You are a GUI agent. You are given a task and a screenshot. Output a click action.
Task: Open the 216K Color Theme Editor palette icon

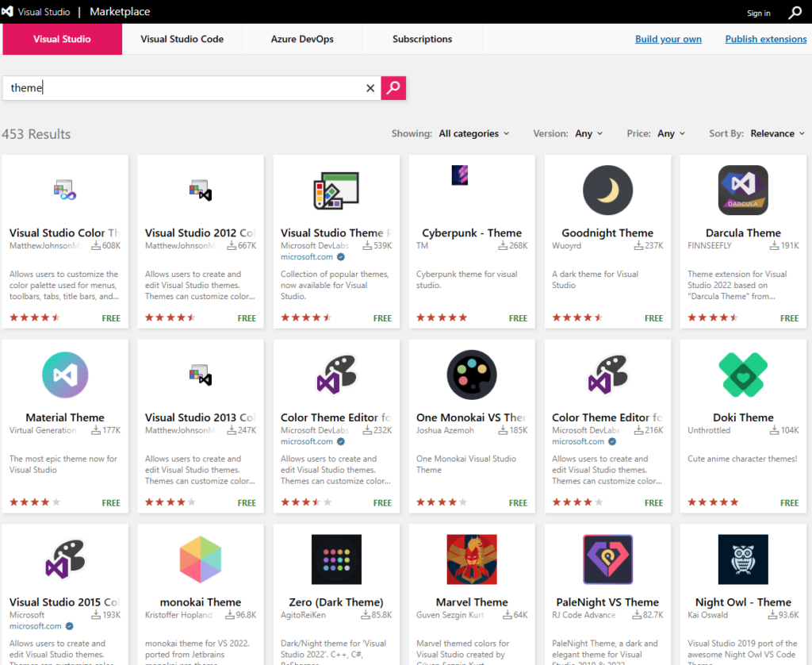pyautogui.click(x=608, y=375)
